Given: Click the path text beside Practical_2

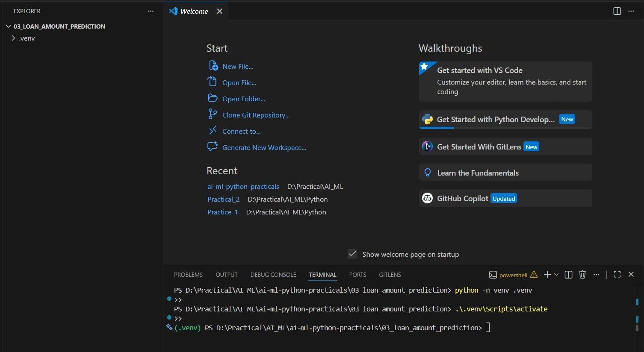Looking at the screenshot, I should click(x=288, y=199).
